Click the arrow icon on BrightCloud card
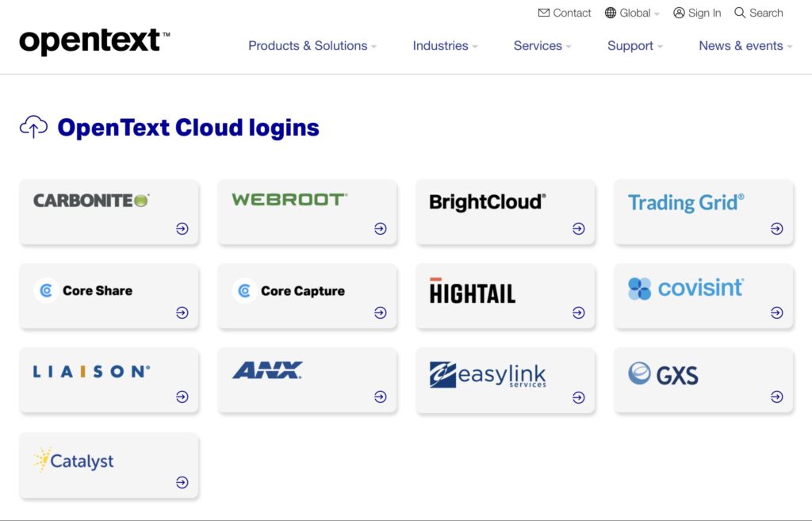 coord(579,228)
